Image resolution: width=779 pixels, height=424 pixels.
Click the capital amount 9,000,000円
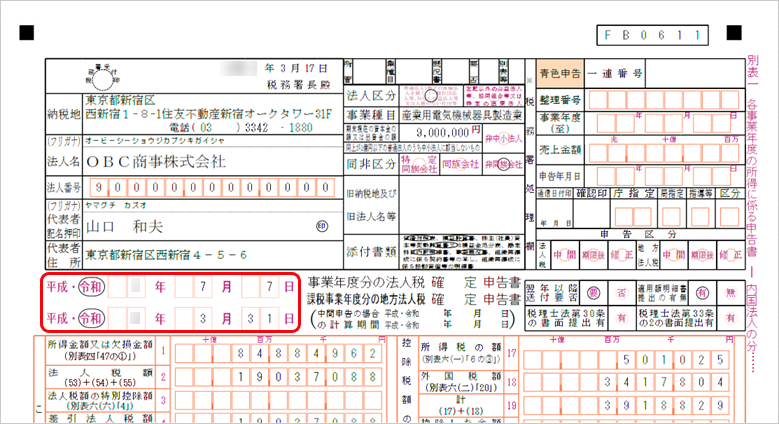click(448, 132)
